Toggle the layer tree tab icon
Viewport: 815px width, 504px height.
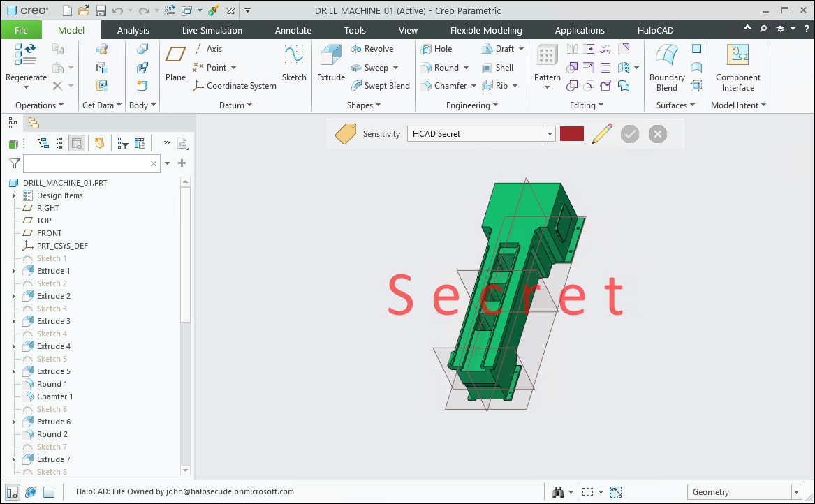[x=34, y=123]
